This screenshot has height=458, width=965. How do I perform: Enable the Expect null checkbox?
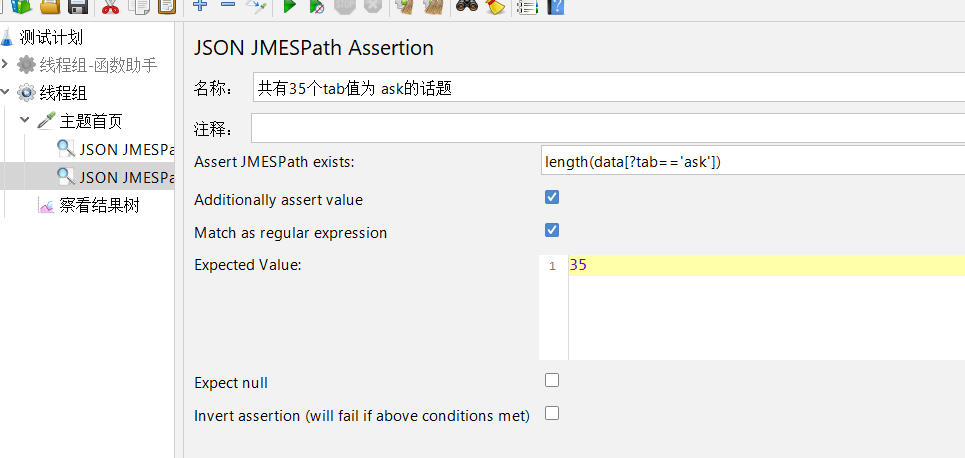point(552,380)
